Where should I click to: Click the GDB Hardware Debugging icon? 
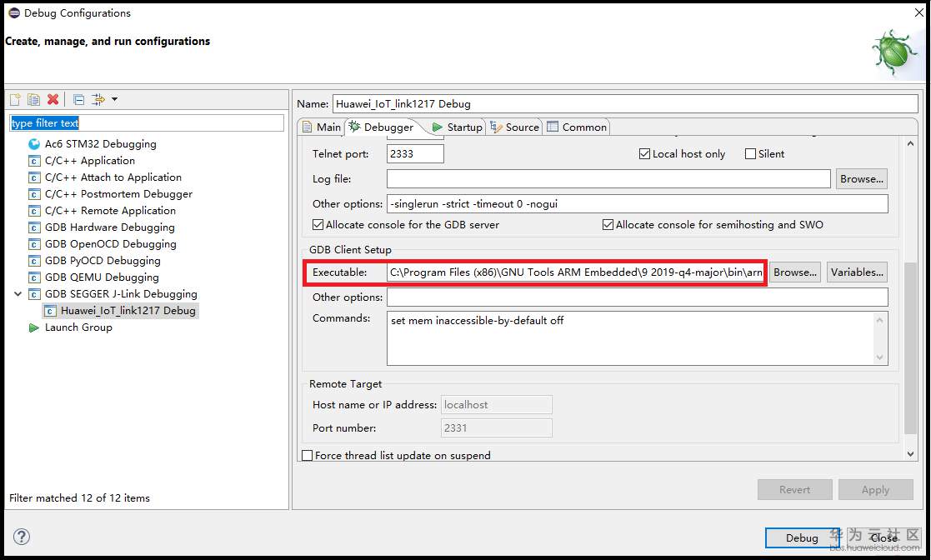(x=34, y=227)
